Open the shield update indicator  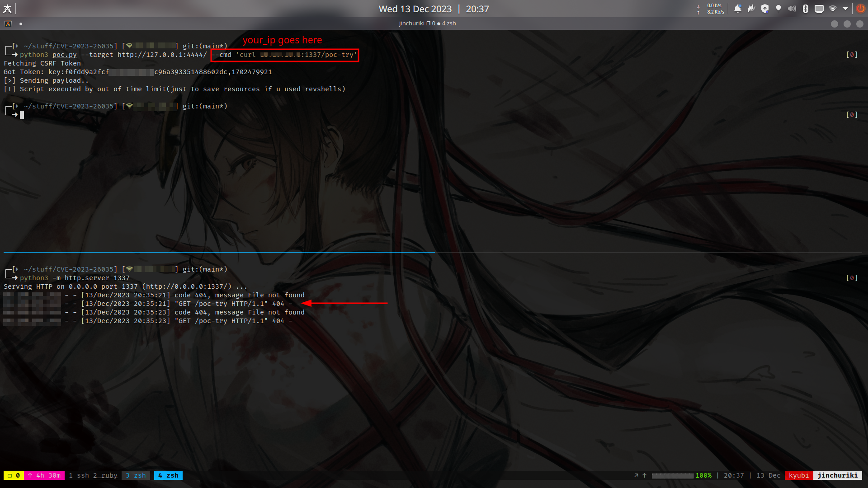click(765, 9)
